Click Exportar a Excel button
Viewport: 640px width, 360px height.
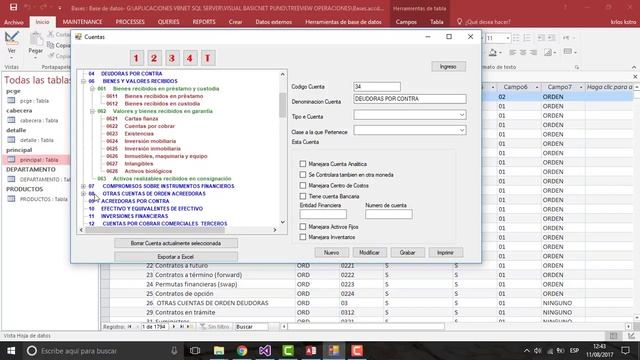176,257
